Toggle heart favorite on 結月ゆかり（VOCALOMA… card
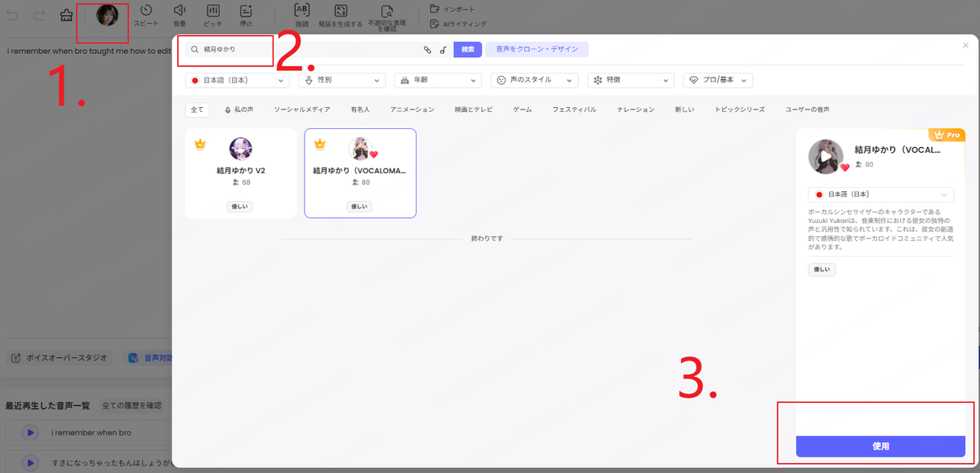Screen dimensions: 980x473 coord(374,154)
